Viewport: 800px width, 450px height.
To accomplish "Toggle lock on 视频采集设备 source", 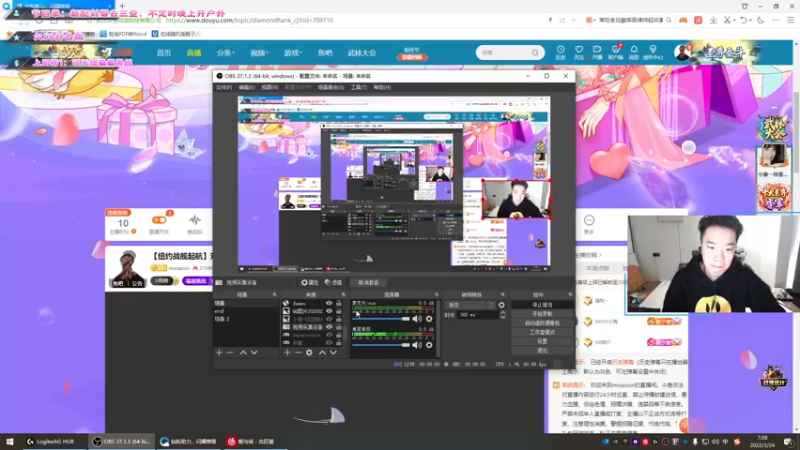I will point(338,327).
